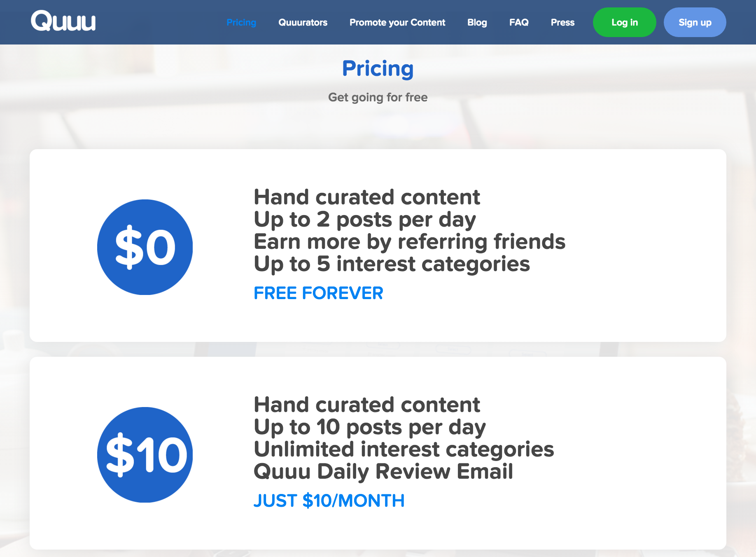Go to the Quuurators page

[x=303, y=22]
